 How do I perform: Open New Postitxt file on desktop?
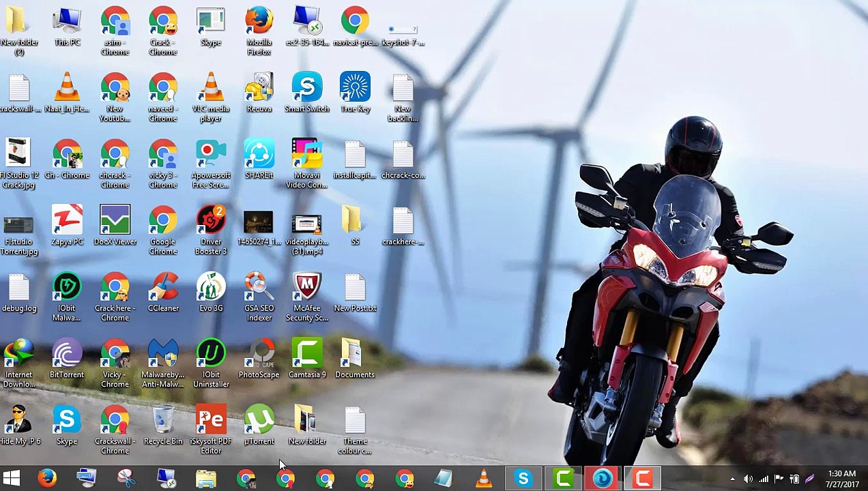tap(355, 292)
